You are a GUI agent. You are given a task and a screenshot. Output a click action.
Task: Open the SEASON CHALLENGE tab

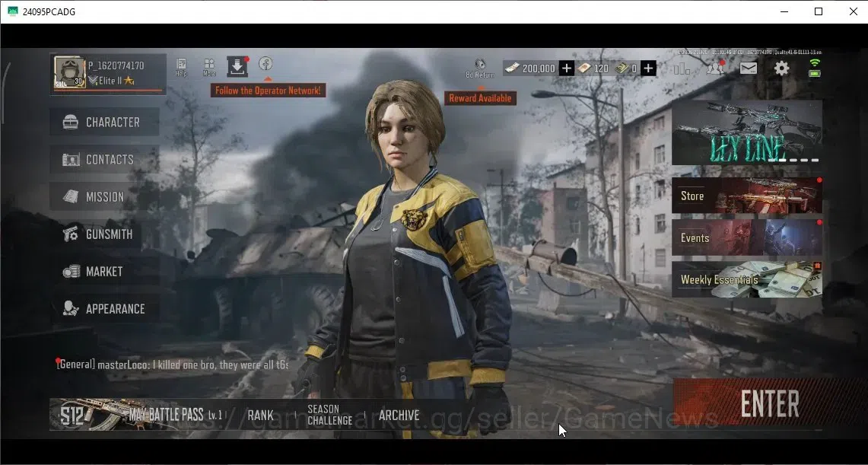330,415
